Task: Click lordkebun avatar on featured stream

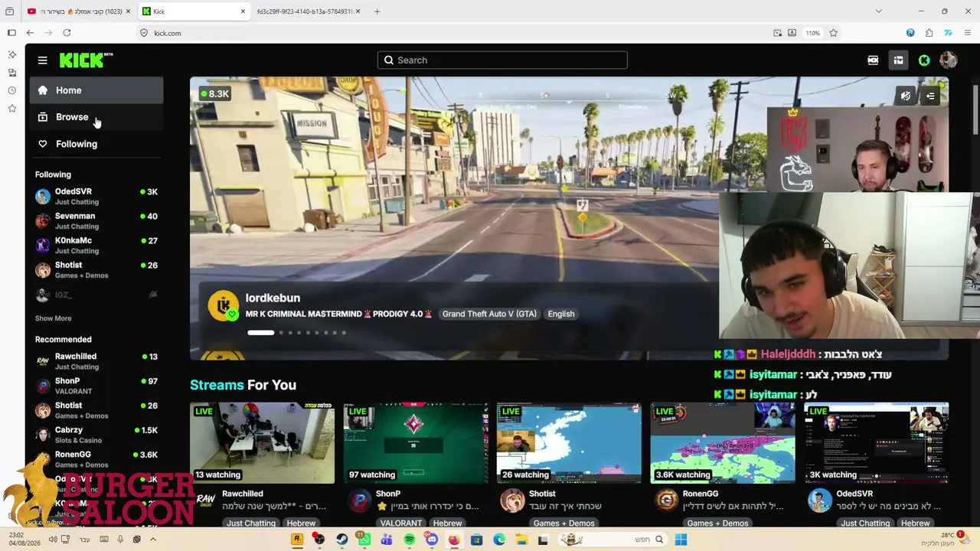Action: click(x=223, y=306)
